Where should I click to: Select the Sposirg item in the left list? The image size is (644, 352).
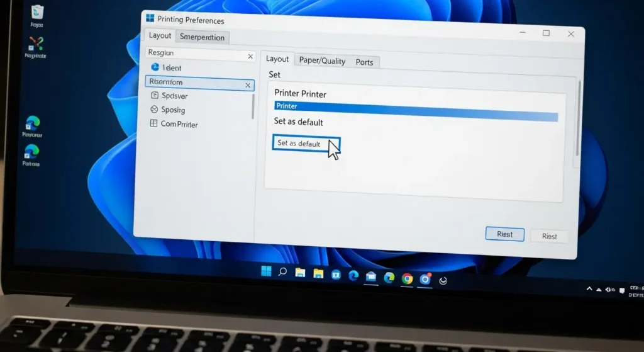167,110
